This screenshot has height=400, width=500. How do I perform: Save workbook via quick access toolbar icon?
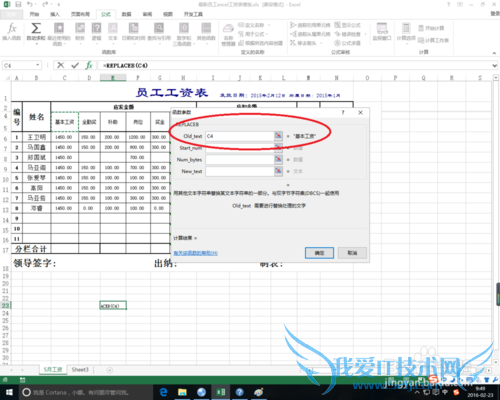coord(18,4)
